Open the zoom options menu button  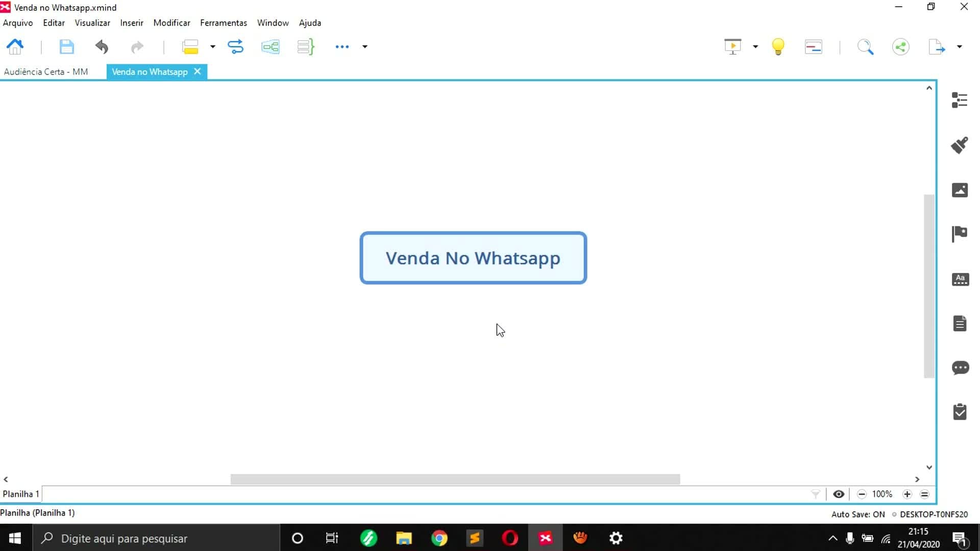(924, 494)
